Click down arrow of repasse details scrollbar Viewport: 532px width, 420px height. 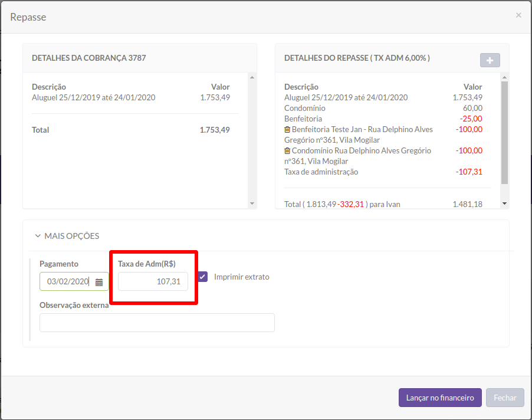[504, 204]
